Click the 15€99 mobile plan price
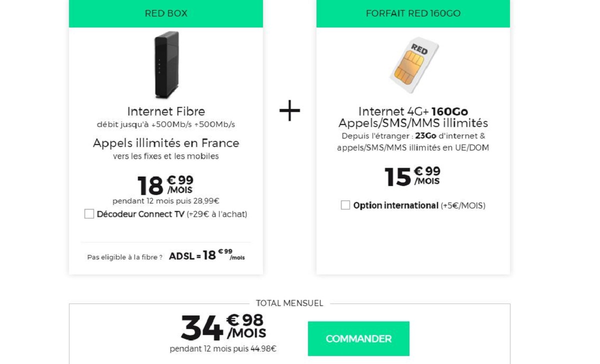 tap(411, 175)
